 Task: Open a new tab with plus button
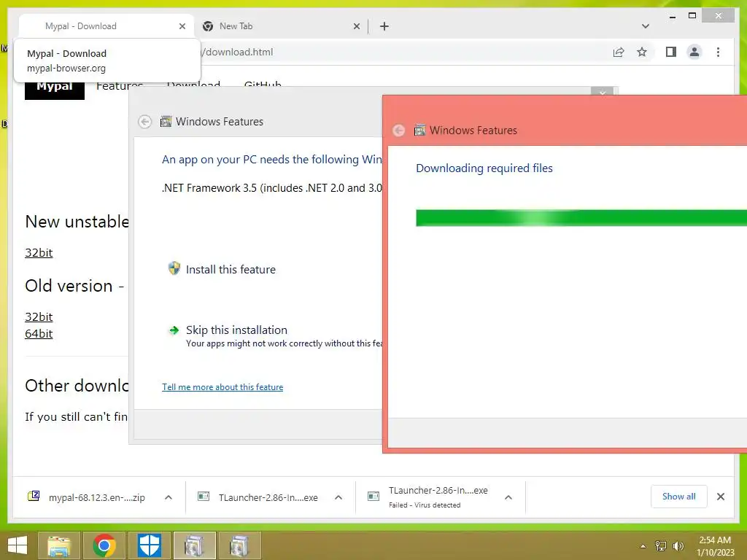click(x=384, y=26)
